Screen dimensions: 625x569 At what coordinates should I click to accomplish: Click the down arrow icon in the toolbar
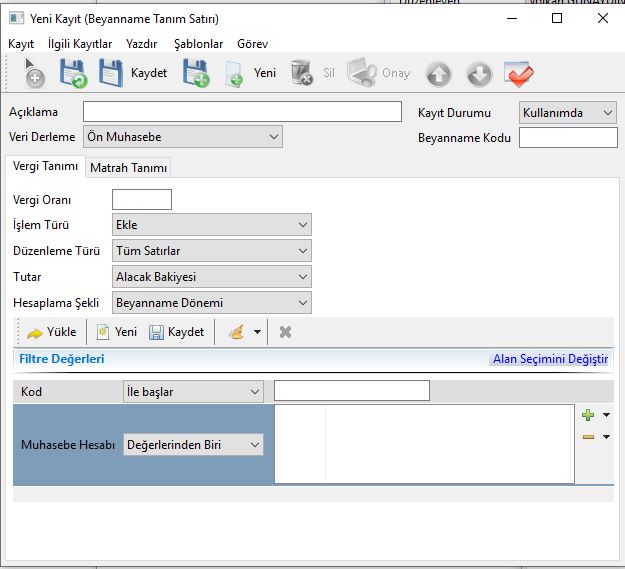(479, 74)
